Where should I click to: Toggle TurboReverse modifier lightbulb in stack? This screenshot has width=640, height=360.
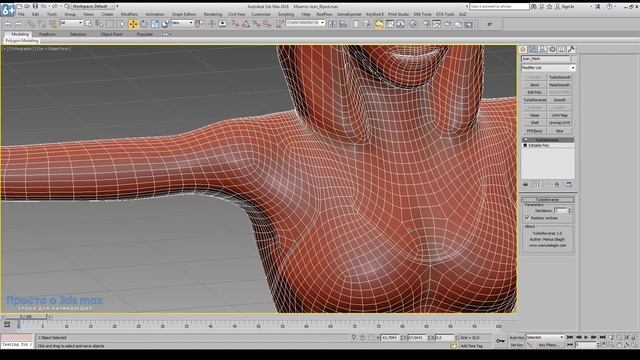(526, 140)
